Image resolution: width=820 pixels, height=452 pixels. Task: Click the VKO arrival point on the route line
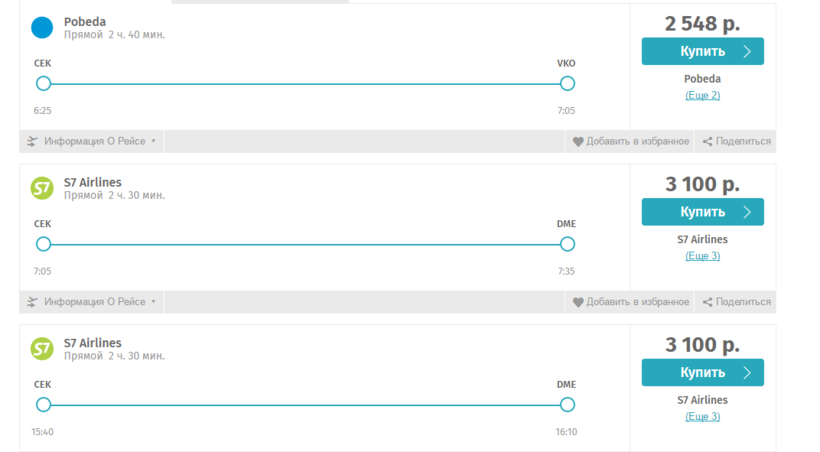click(x=567, y=83)
